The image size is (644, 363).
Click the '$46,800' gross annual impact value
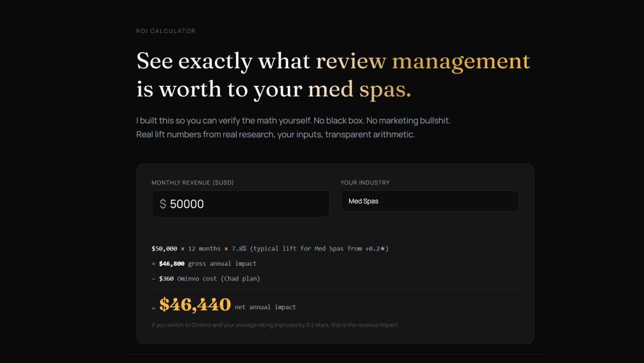tap(172, 264)
